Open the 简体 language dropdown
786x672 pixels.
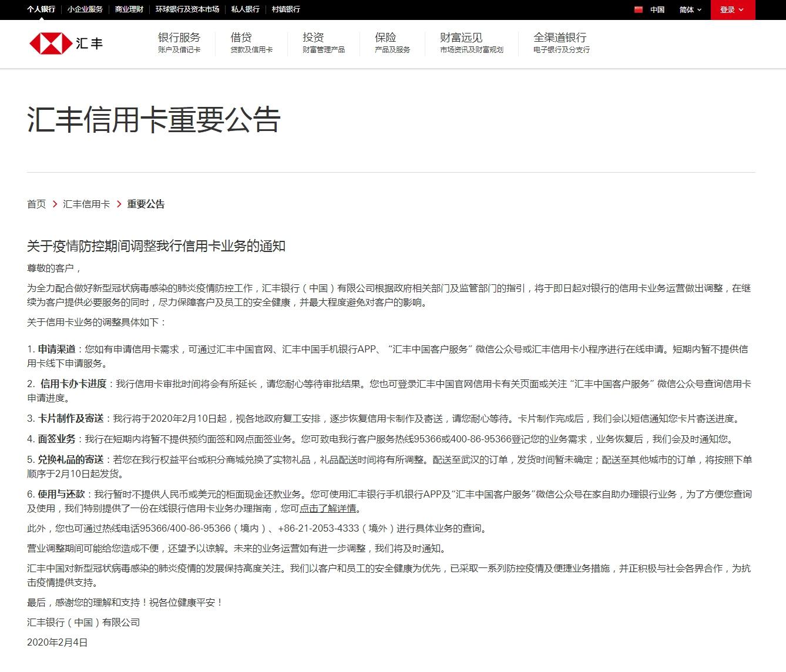[690, 9]
